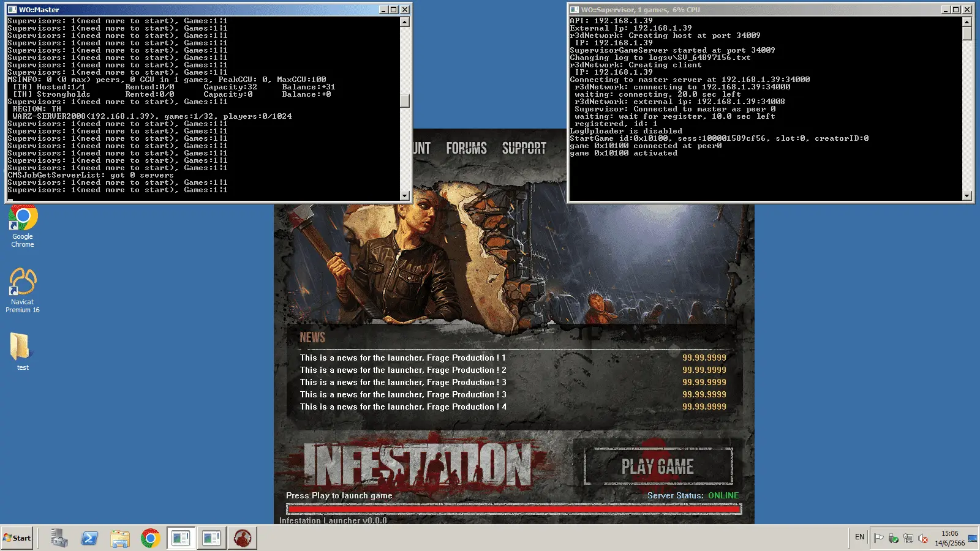Click the EN language indicator
This screenshot has height=551, width=980.
(859, 537)
